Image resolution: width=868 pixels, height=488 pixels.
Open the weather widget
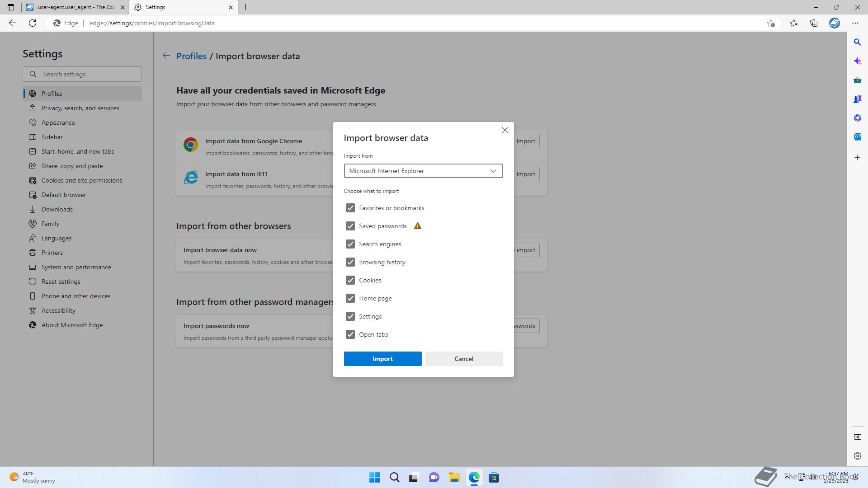[33, 477]
